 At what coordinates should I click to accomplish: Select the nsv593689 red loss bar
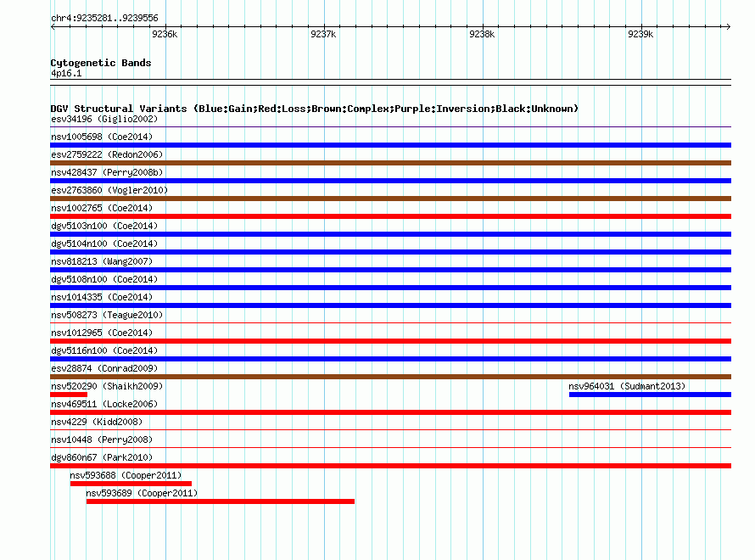pyautogui.click(x=221, y=501)
